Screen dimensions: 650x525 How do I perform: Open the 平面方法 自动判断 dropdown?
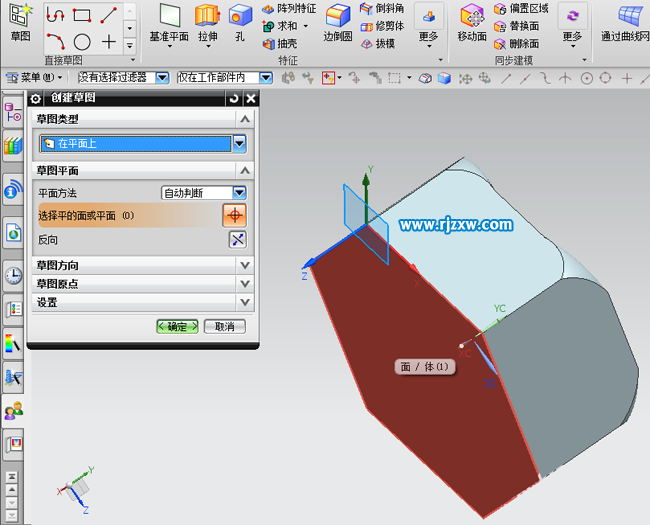pos(239,193)
